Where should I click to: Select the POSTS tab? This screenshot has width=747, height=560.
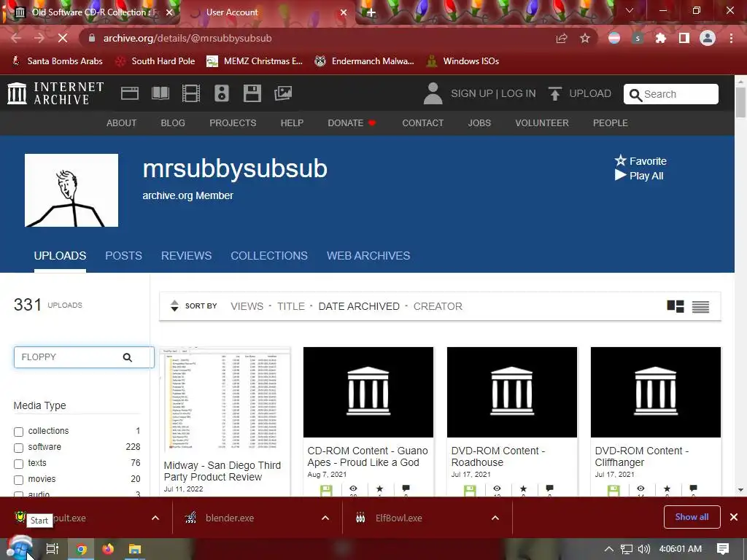coord(123,256)
